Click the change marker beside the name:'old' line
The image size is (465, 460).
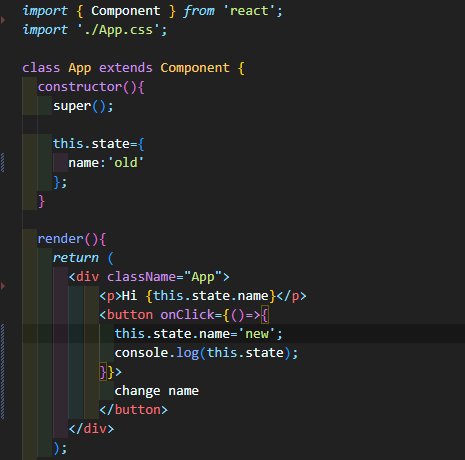click(x=3, y=163)
